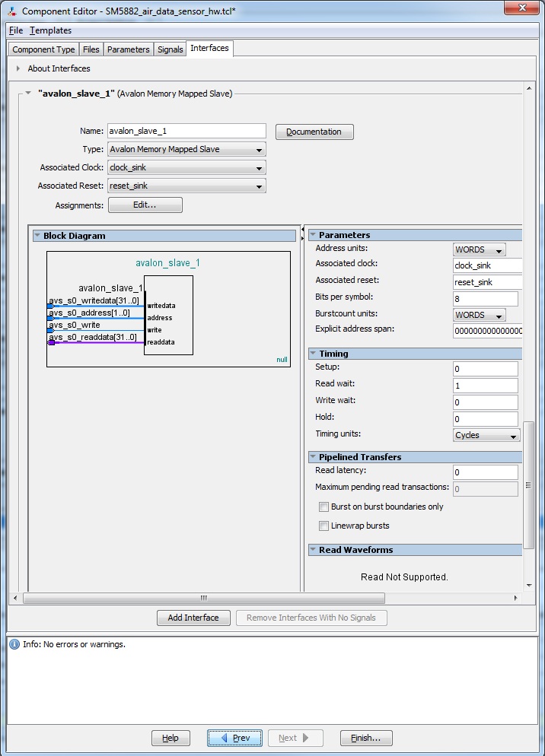Click the horizontal scrollbar thumb
This screenshot has width=545, height=756.
coord(204,598)
